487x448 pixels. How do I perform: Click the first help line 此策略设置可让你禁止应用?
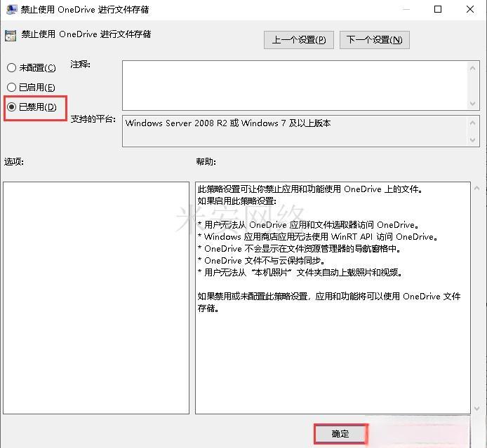[x=310, y=189]
